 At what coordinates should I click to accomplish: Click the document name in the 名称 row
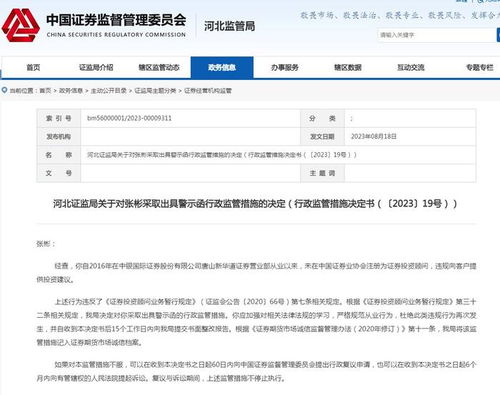point(222,155)
